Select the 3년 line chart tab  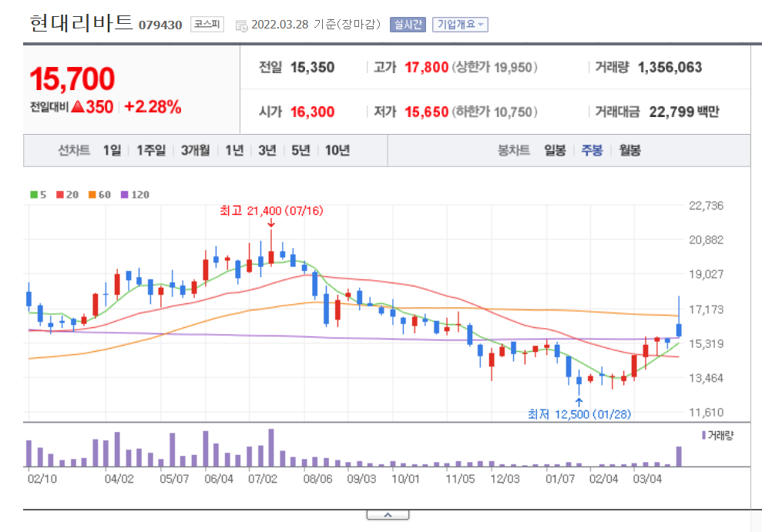[x=267, y=150]
